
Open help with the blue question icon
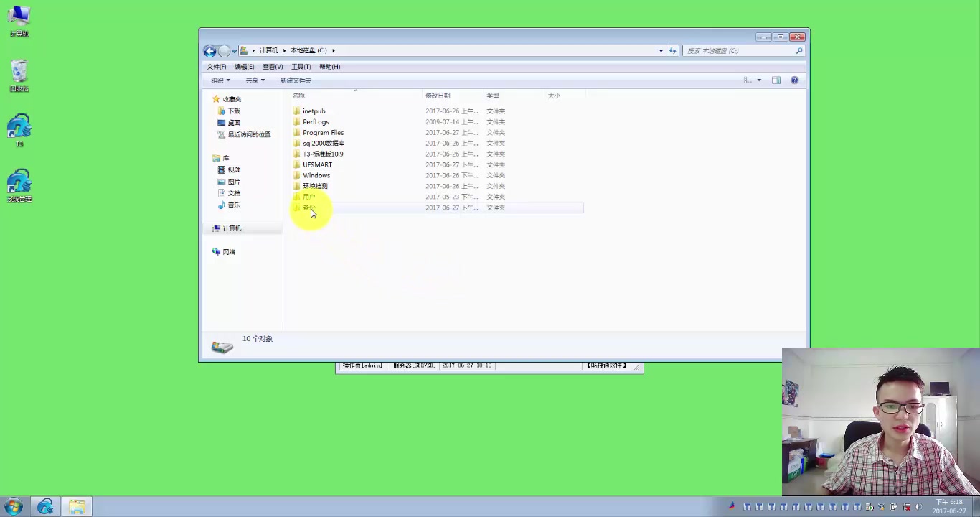point(794,80)
